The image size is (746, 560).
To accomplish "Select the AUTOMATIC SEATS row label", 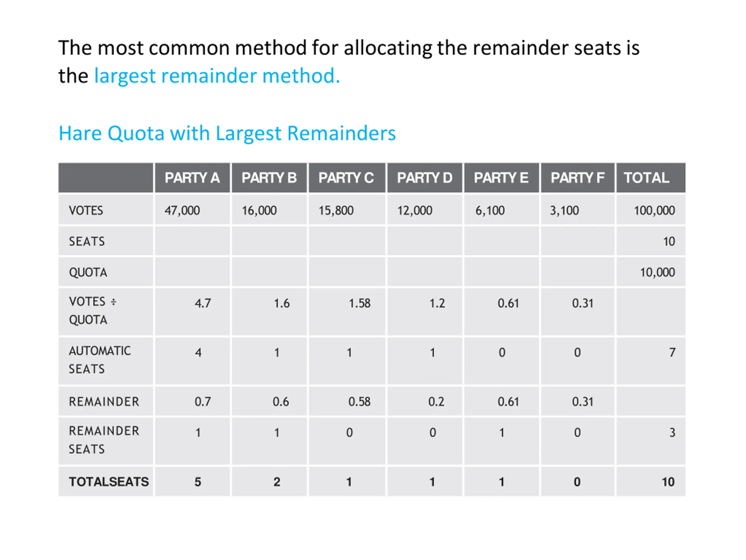I will (x=100, y=360).
